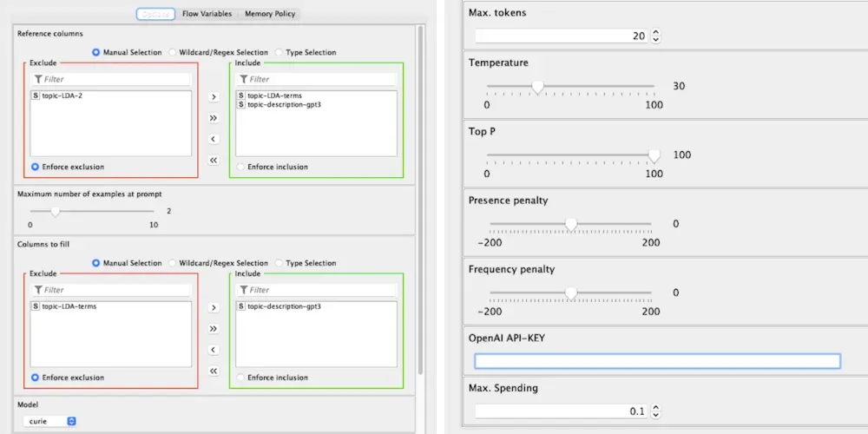Click the Max. tokens value field
This screenshot has width=868, height=434.
click(x=562, y=36)
